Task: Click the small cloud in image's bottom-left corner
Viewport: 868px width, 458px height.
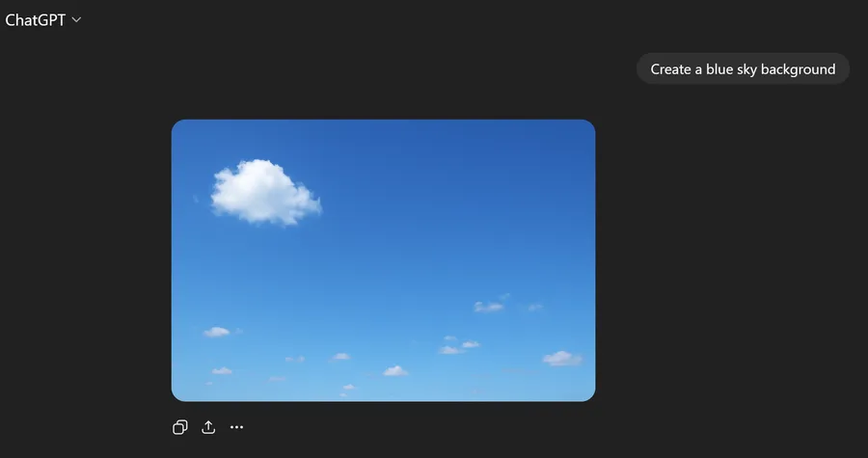Action: [x=222, y=370]
